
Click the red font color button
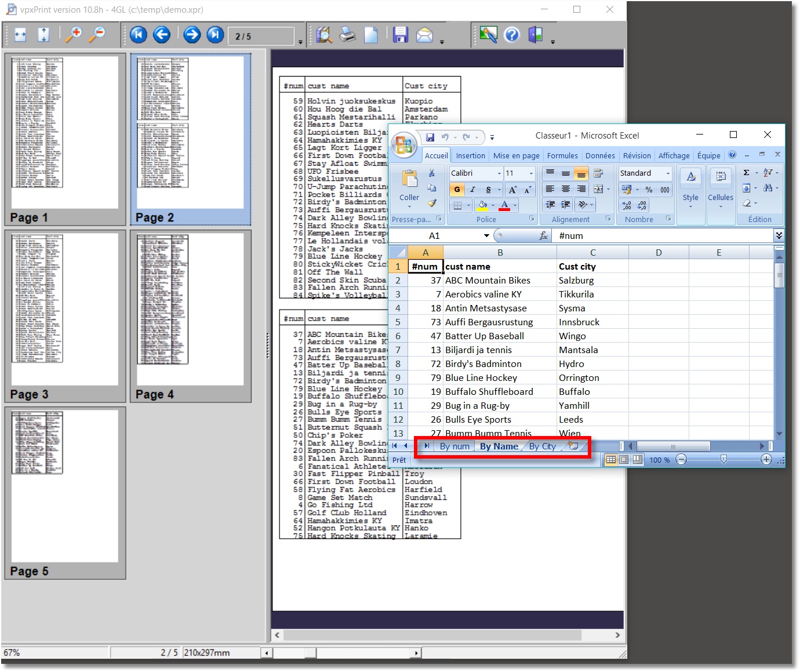tap(504, 205)
